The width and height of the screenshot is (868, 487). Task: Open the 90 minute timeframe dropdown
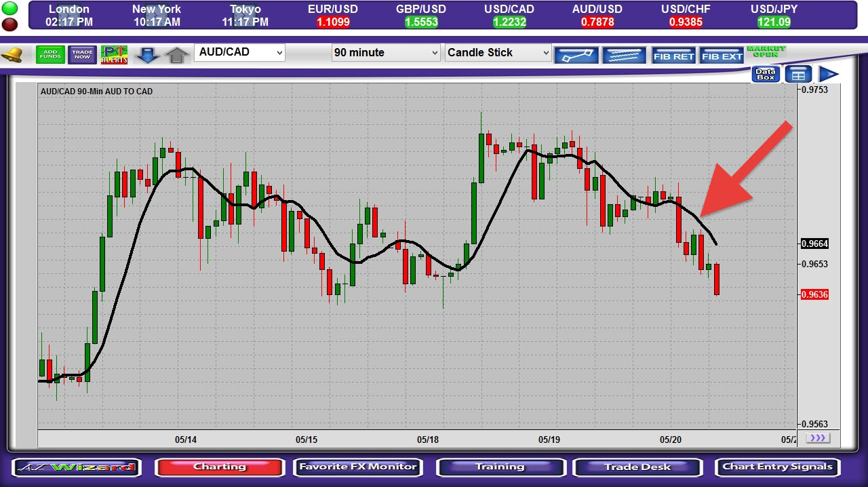tap(387, 52)
